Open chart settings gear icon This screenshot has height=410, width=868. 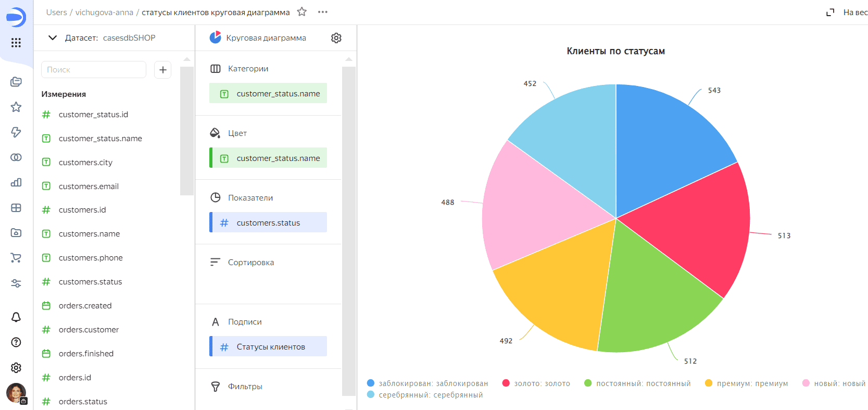(336, 38)
